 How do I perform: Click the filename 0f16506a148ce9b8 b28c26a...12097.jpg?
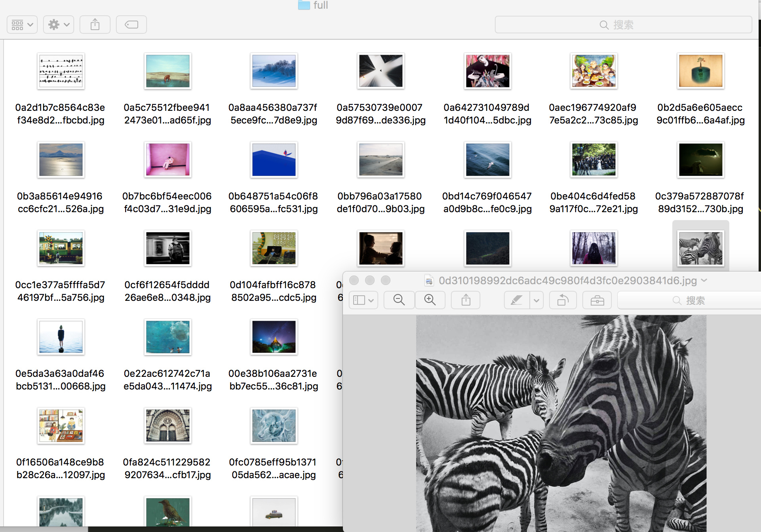(61, 468)
